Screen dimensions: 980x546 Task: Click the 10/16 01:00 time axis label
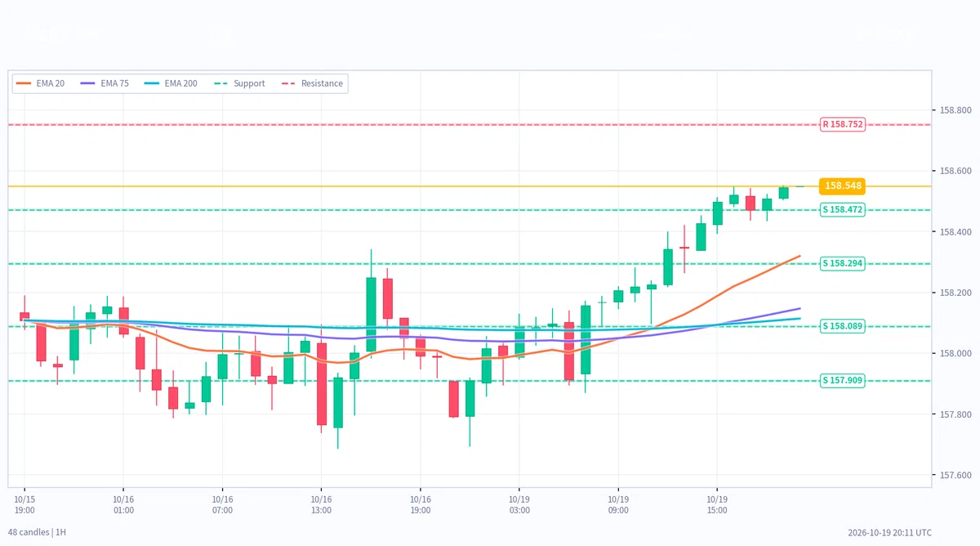coord(123,504)
